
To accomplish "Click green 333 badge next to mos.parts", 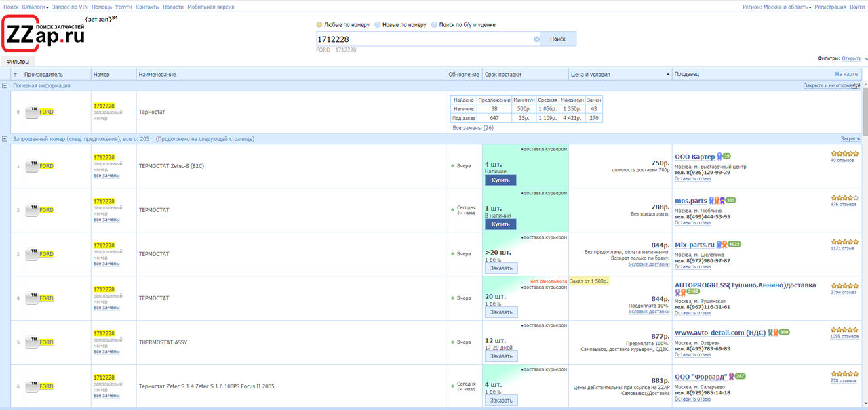I will [731, 200].
